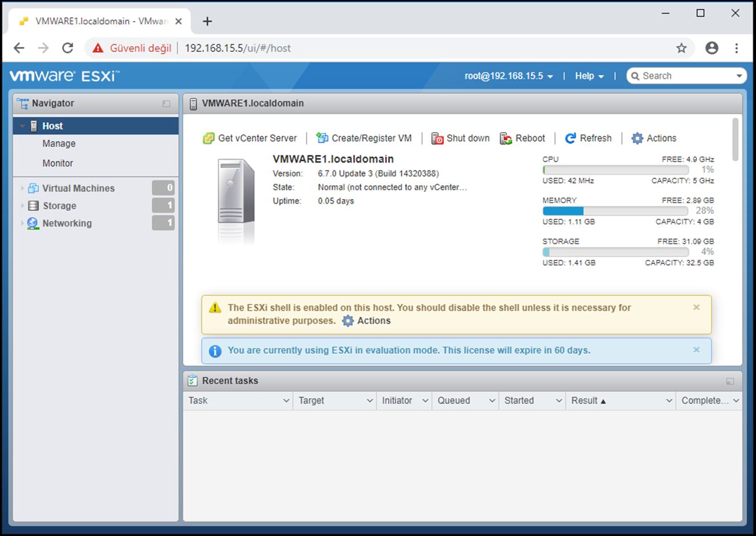This screenshot has width=756, height=536.
Task: Expand the Virtual Machines tree node
Action: (x=22, y=188)
